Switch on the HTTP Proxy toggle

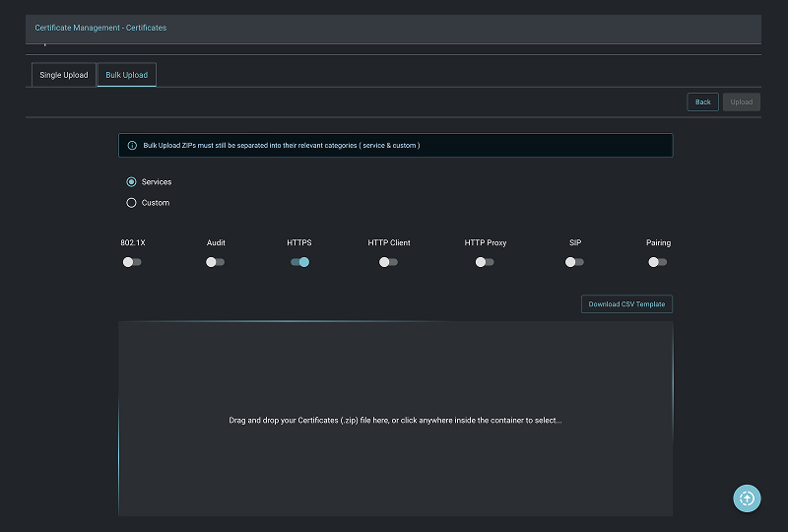485,262
